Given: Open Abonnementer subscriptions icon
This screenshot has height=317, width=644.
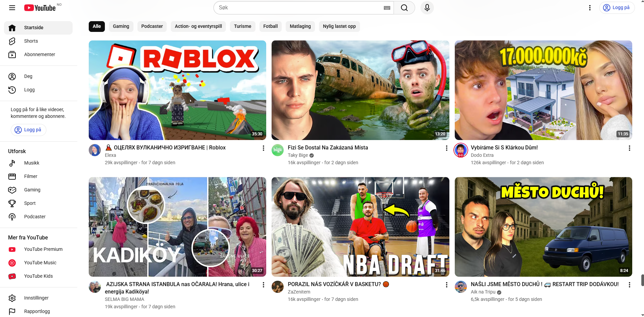Looking at the screenshot, I should pyautogui.click(x=12, y=54).
